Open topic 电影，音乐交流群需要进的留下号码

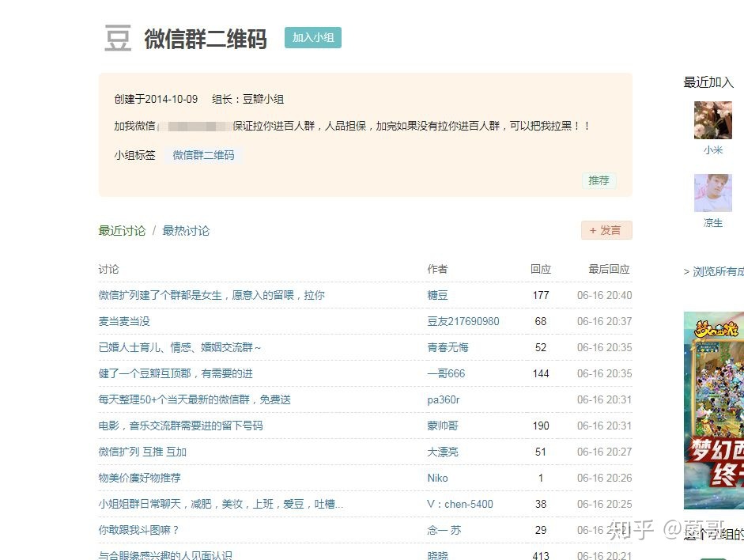[x=180, y=426]
